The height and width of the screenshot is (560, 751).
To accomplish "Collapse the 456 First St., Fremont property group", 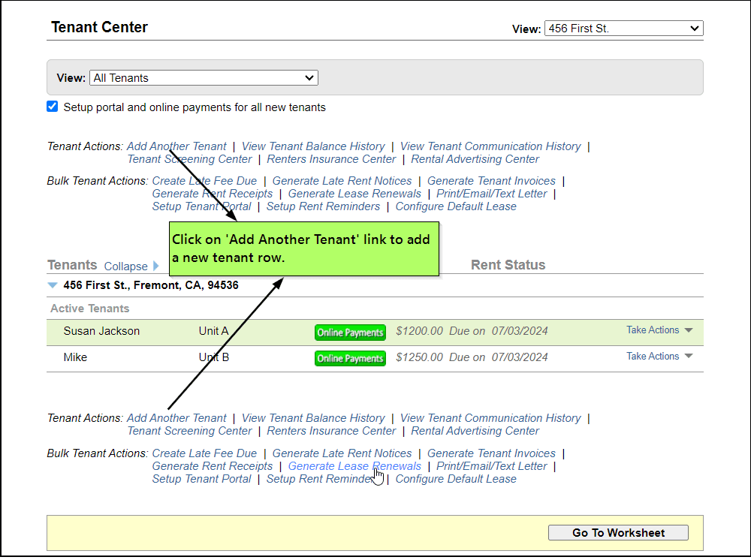I will coord(52,285).
